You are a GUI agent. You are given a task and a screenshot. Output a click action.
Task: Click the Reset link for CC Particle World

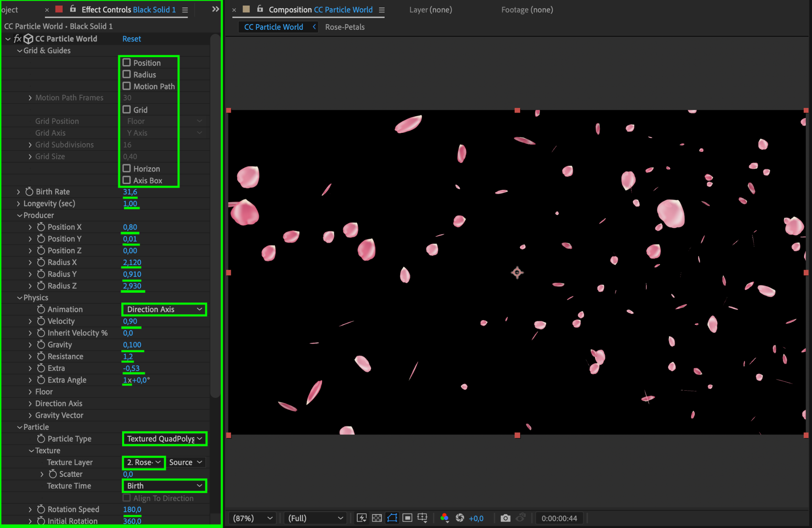tap(132, 39)
